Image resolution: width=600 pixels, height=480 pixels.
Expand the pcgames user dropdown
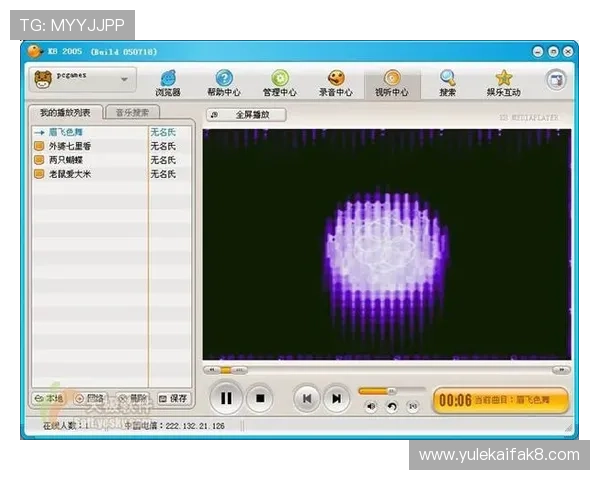125,79
